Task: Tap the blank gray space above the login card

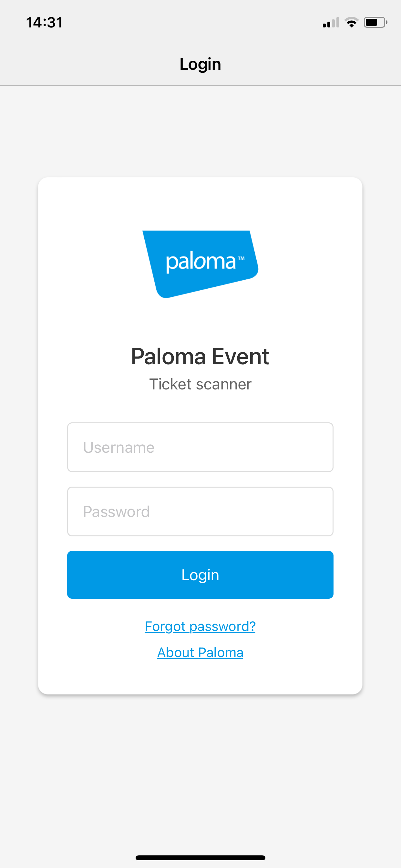Action: pos(200,131)
